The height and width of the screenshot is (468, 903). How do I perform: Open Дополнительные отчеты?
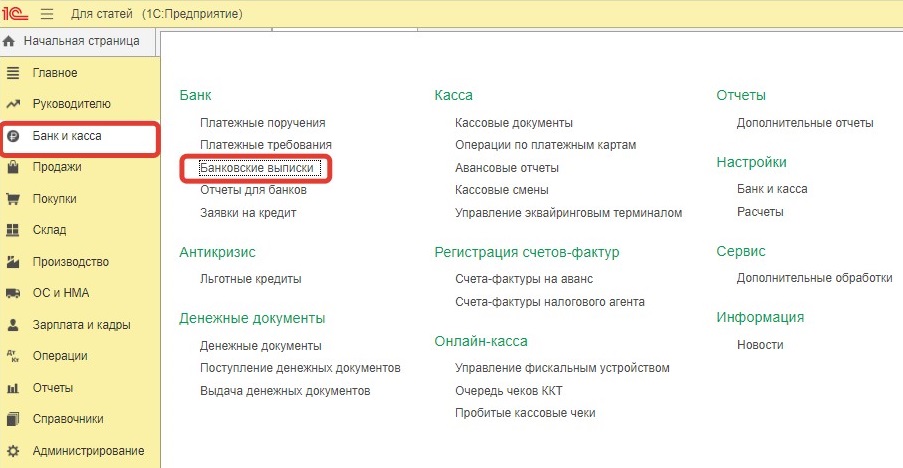pyautogui.click(x=805, y=123)
